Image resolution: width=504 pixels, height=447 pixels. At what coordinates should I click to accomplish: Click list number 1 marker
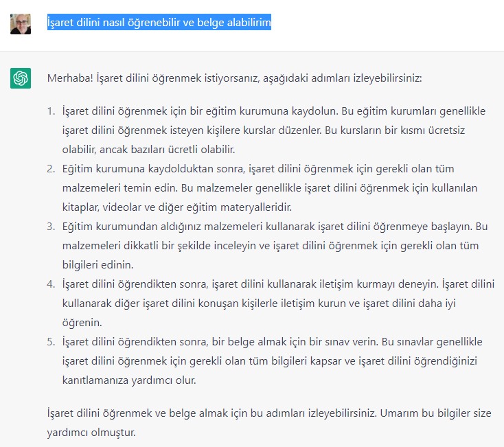point(51,111)
